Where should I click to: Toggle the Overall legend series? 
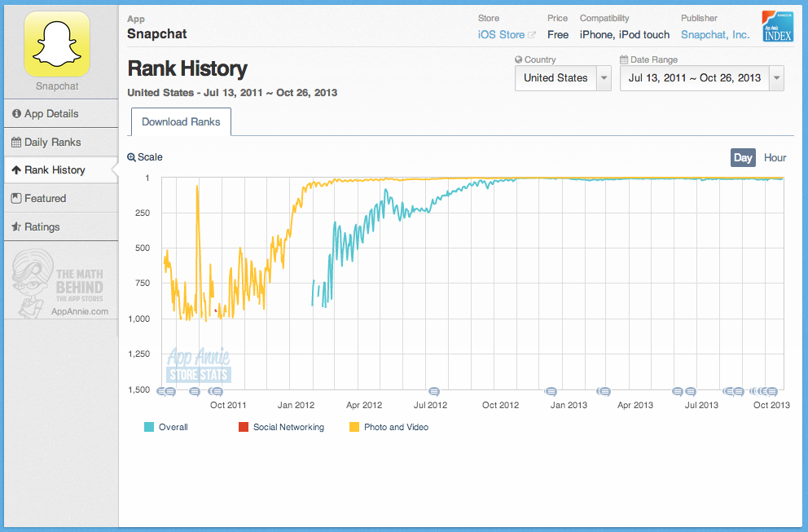(165, 426)
